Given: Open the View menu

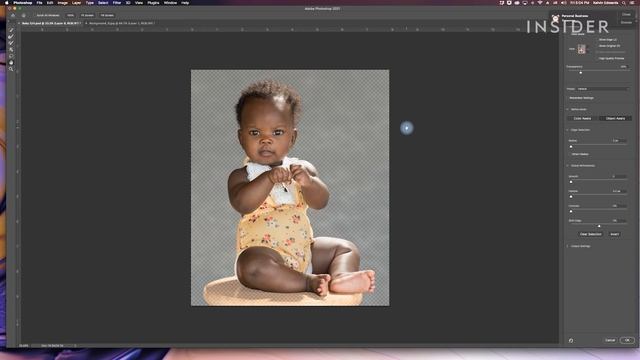Looking at the screenshot, I should (x=139, y=2).
